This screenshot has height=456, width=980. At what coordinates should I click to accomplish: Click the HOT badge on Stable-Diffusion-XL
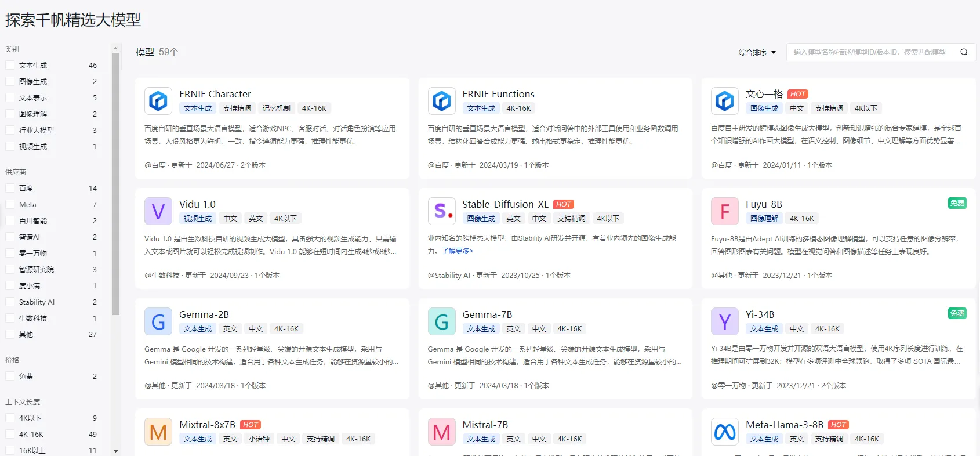[564, 204]
